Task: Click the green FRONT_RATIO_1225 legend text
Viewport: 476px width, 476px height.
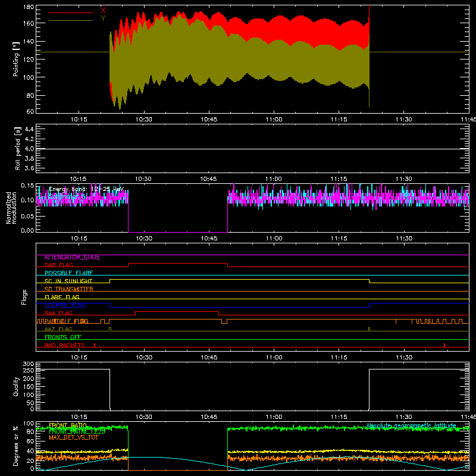Action: tap(77, 431)
